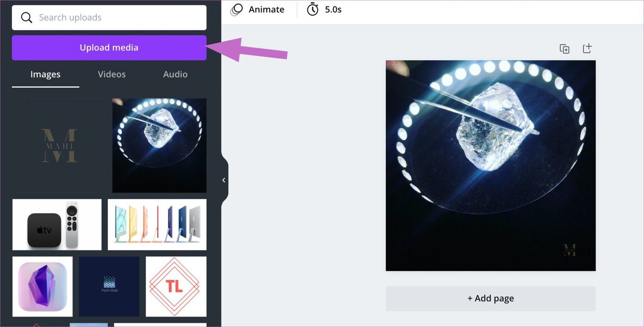The width and height of the screenshot is (644, 327).
Task: Switch to the Audio tab
Action: point(175,74)
